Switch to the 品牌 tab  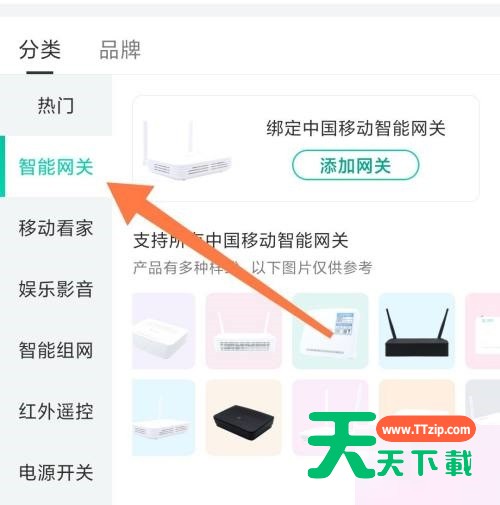pos(120,50)
